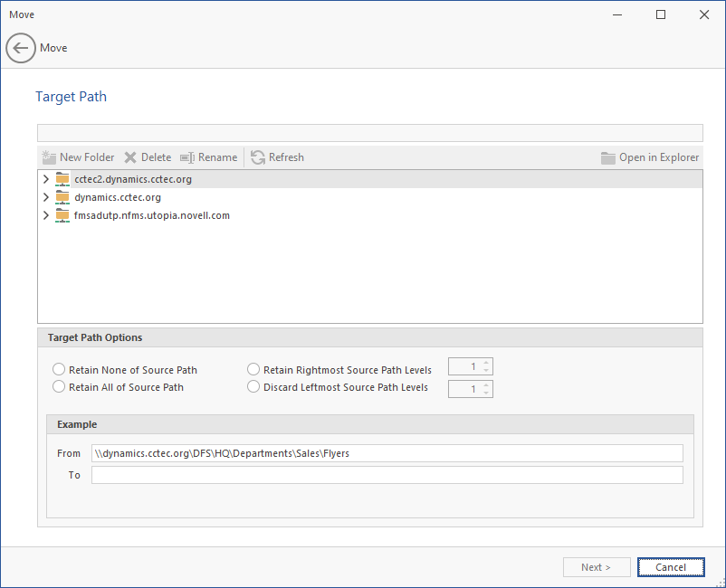Increase the Retain Rightmost levels spinner
This screenshot has width=726, height=588.
487,363
